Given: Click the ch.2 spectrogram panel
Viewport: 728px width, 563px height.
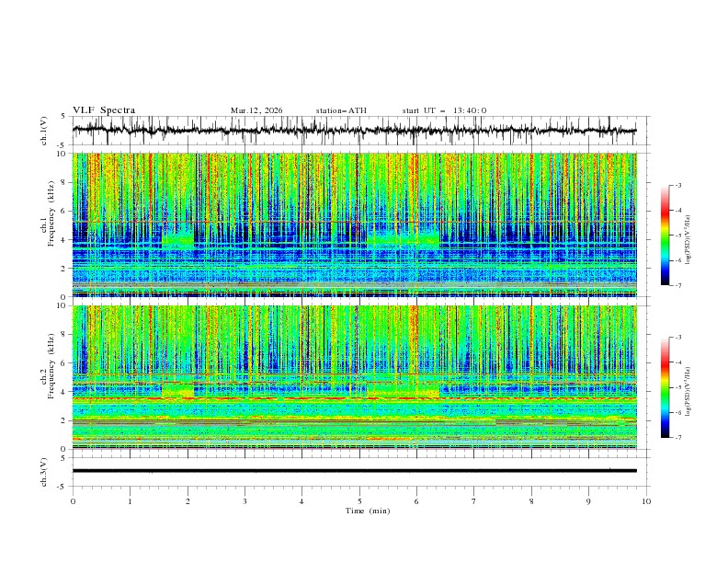Looking at the screenshot, I should [354, 377].
